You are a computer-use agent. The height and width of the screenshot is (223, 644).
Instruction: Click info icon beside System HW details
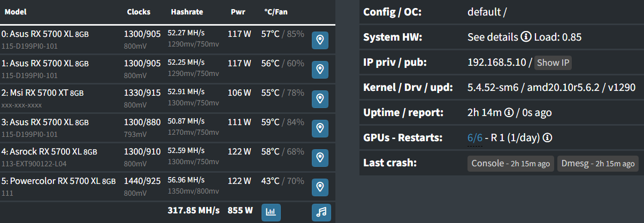(x=526, y=37)
